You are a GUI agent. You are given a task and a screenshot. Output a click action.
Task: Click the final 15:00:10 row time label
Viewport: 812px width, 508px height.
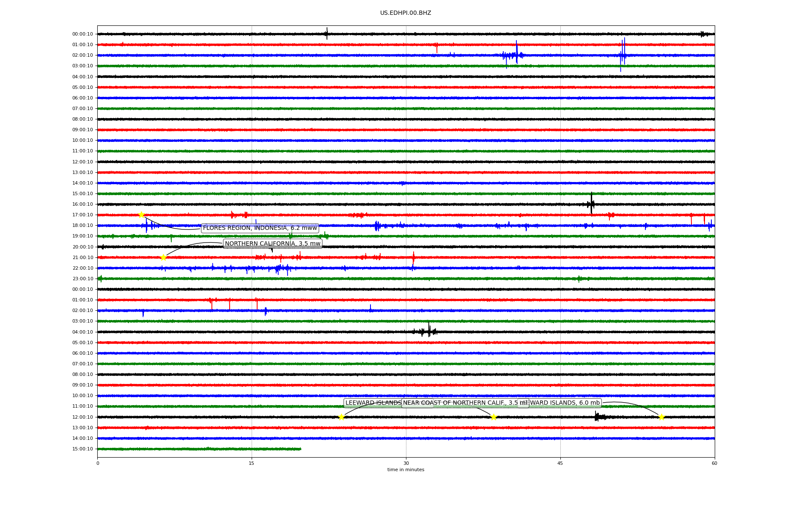point(82,449)
